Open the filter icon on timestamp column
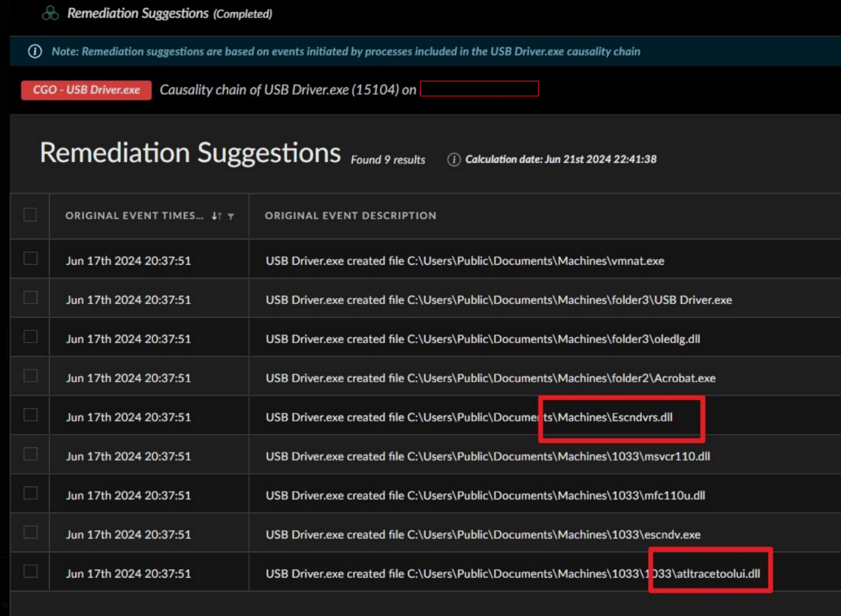This screenshot has height=616, width=841. pyautogui.click(x=232, y=216)
